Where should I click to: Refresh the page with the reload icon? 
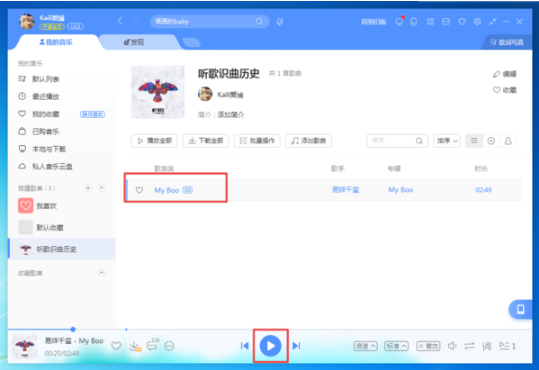(x=136, y=21)
